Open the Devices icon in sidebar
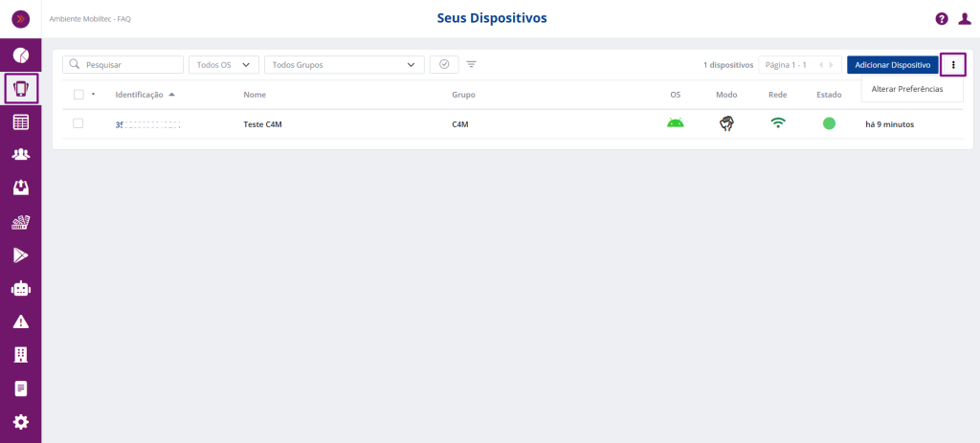The width and height of the screenshot is (980, 443). pyautogui.click(x=20, y=89)
